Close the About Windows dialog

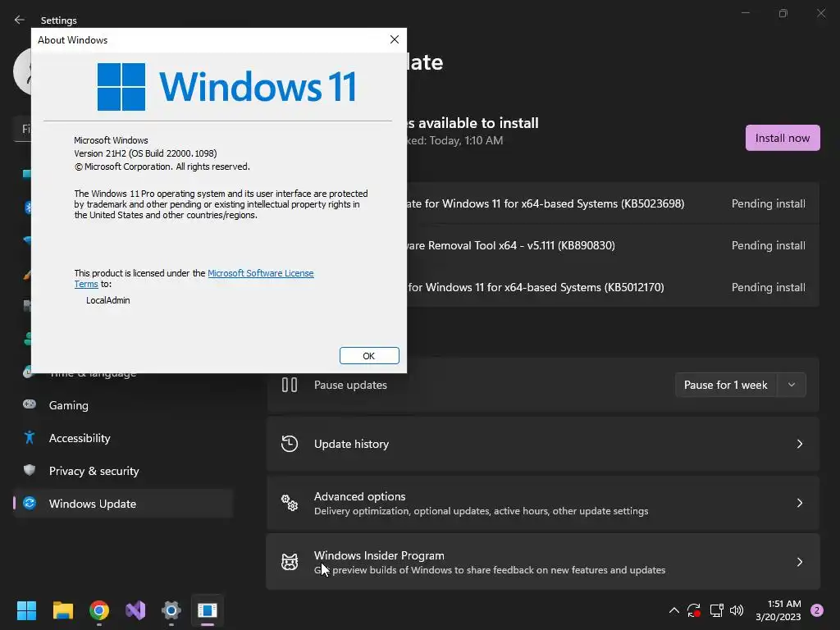pos(395,39)
